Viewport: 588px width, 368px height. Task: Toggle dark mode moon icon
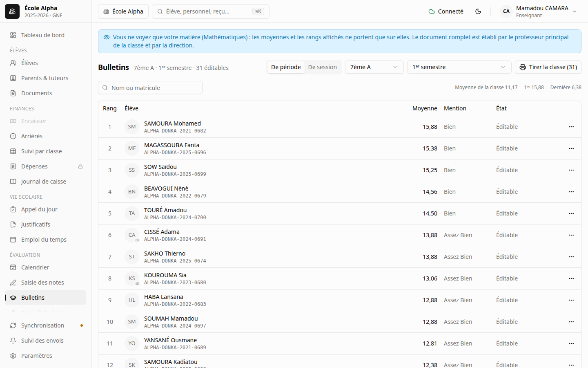[478, 11]
